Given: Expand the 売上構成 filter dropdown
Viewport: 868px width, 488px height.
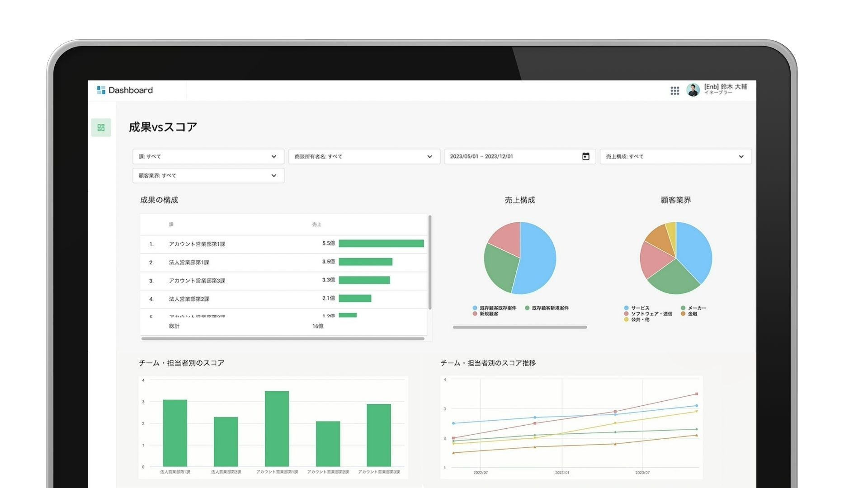Looking at the screenshot, I should click(x=675, y=156).
